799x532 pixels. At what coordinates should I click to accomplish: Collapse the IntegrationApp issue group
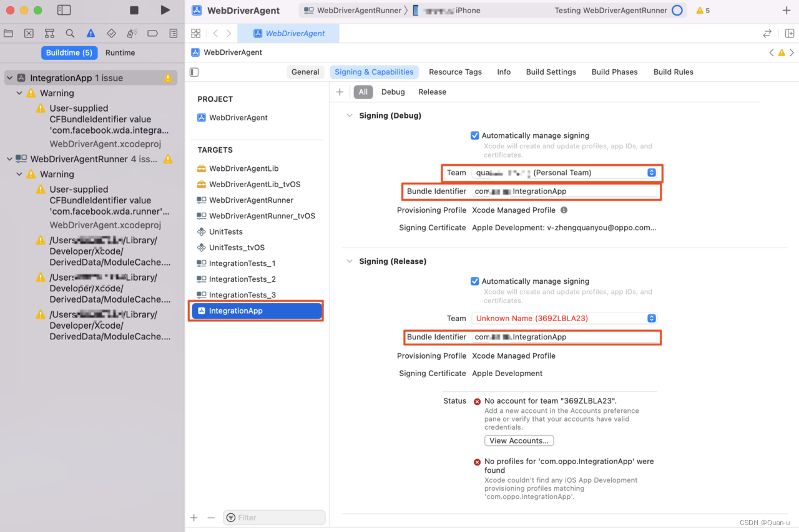pyautogui.click(x=9, y=78)
